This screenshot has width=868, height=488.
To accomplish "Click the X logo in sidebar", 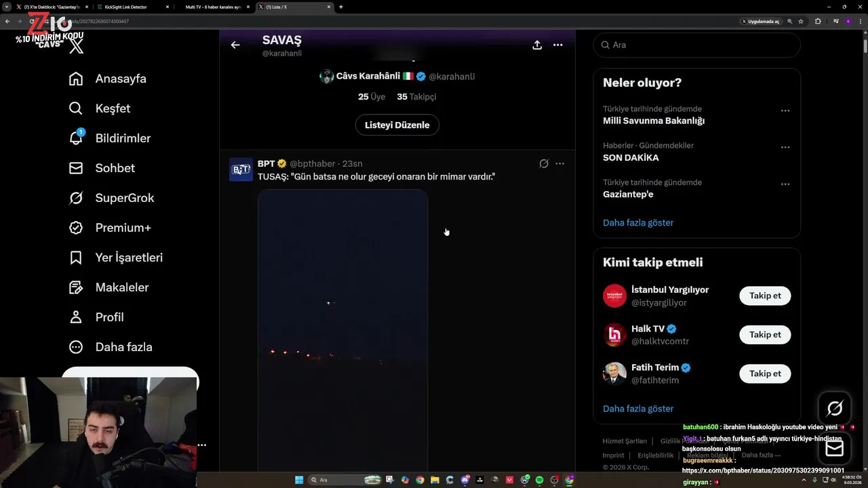I will [77, 46].
